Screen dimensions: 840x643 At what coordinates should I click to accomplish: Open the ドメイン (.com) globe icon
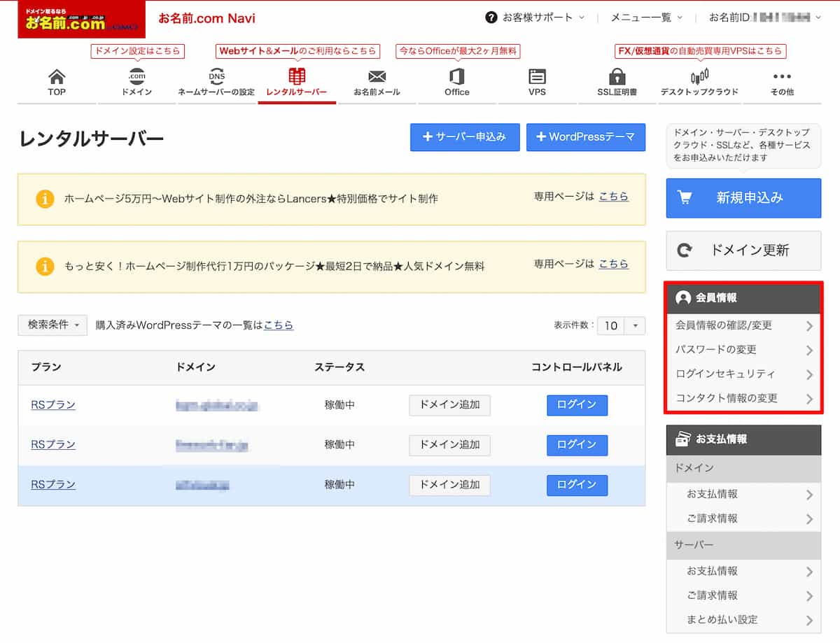(x=136, y=77)
